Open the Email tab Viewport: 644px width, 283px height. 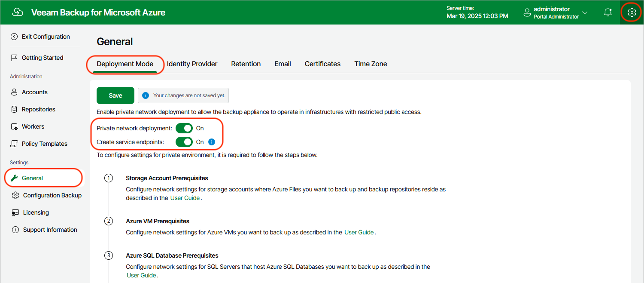pos(283,64)
